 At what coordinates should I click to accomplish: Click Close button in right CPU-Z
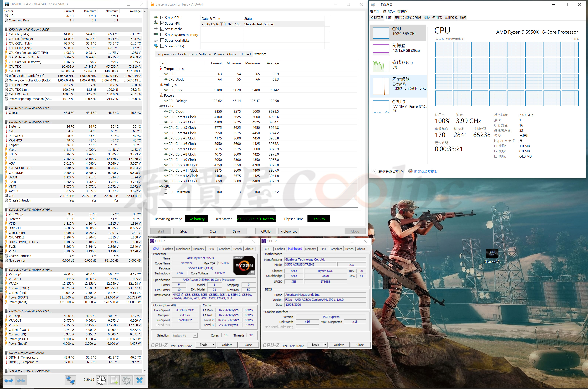(x=360, y=345)
